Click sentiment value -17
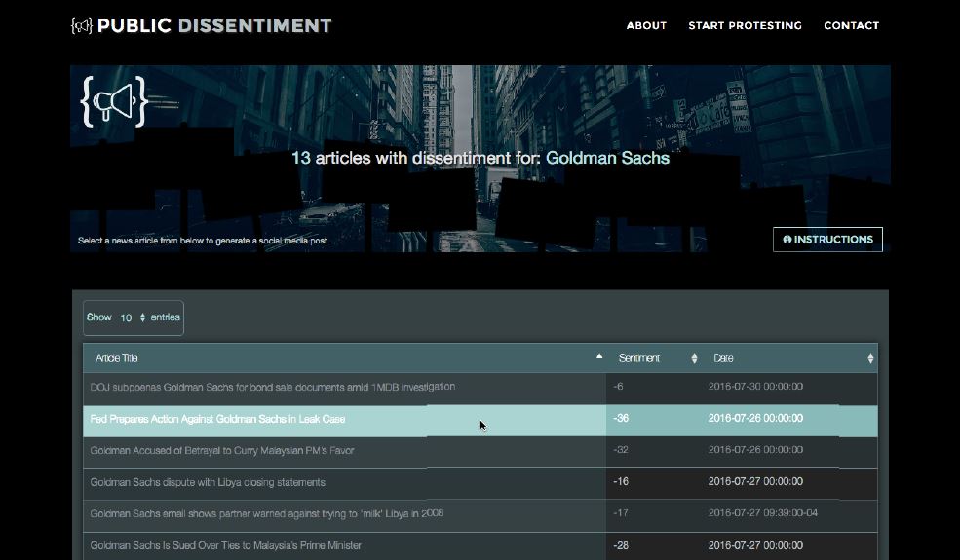 point(621,513)
